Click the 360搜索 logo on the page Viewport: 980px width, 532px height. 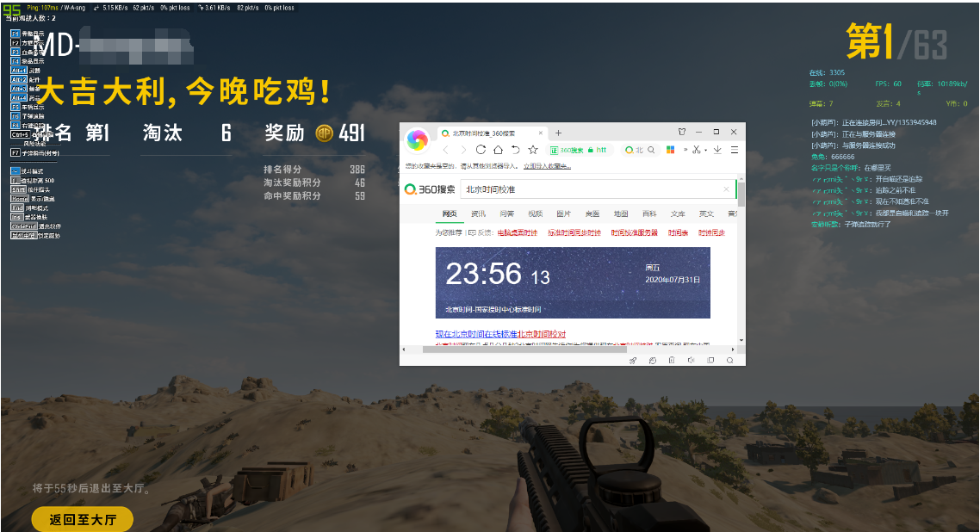[x=430, y=189]
